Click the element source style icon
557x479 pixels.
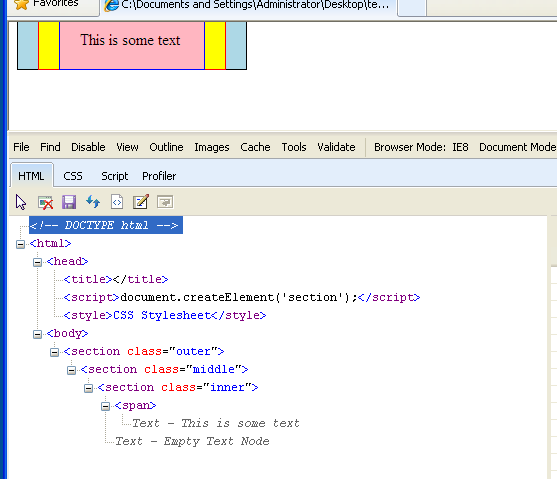point(117,202)
